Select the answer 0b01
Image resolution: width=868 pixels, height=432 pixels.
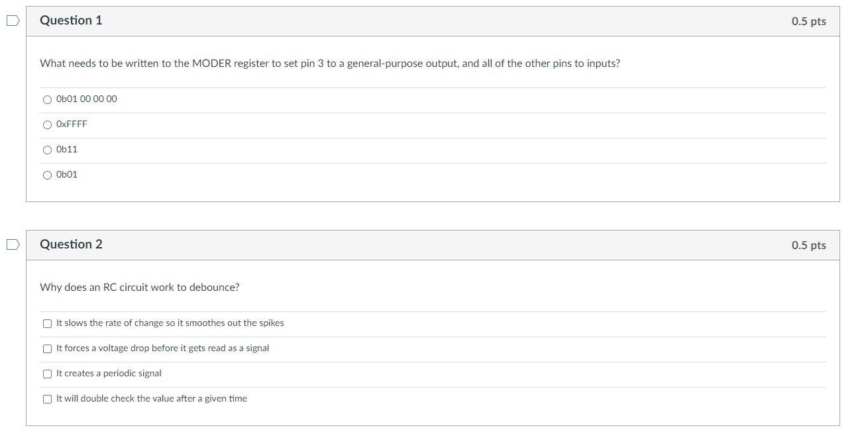pyautogui.click(x=47, y=174)
